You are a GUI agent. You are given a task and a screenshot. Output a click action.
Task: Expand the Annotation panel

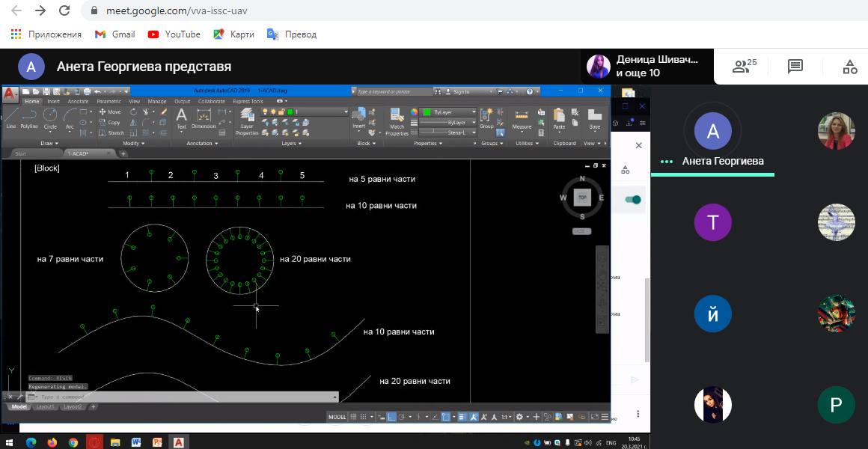point(202,144)
